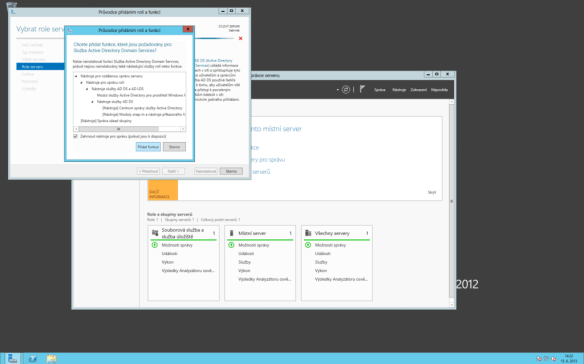Screen dimensions: 584x364
Task: Click the inner dialog's title bar icon
Action: pos(70,30)
